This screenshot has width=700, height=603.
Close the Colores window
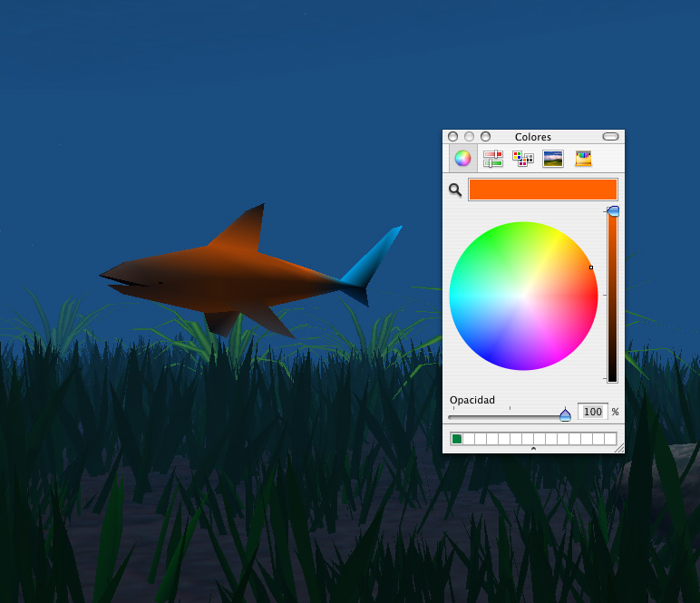coord(452,137)
